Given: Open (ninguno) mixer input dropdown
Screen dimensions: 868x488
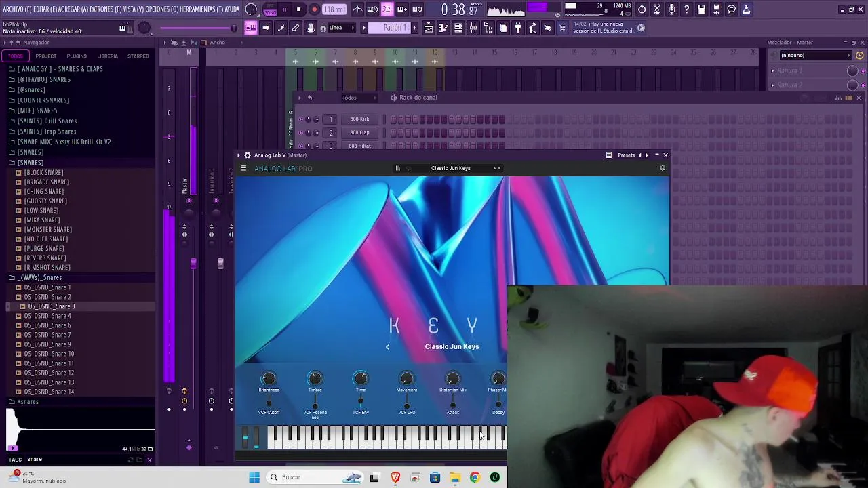Looking at the screenshot, I should click(815, 56).
